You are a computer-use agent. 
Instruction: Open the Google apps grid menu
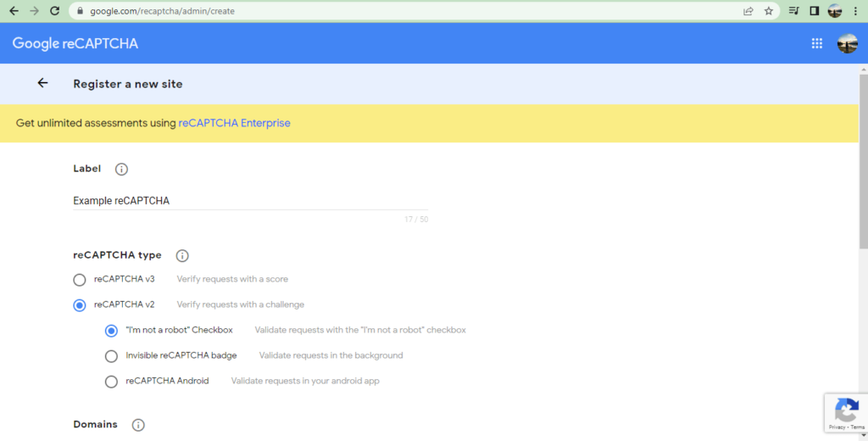point(817,44)
